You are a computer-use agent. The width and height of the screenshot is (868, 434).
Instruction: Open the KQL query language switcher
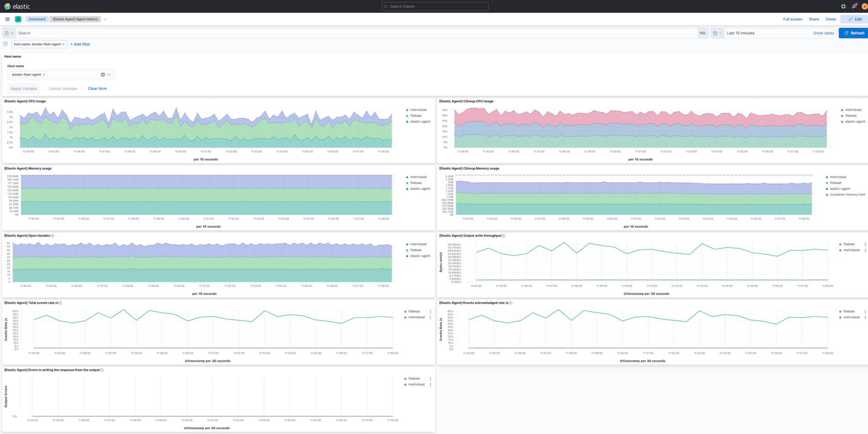point(703,33)
